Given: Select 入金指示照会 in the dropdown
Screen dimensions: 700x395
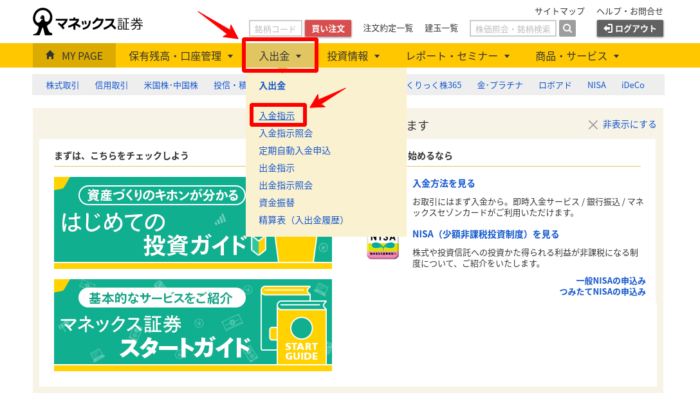Looking at the screenshot, I should pyautogui.click(x=286, y=133).
